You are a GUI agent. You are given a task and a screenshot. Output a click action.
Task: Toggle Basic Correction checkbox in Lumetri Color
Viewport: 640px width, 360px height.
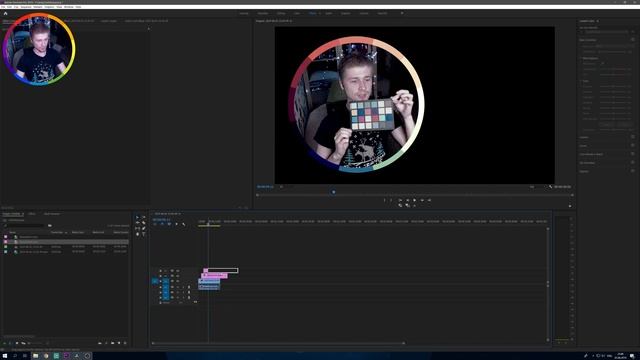pos(633,40)
